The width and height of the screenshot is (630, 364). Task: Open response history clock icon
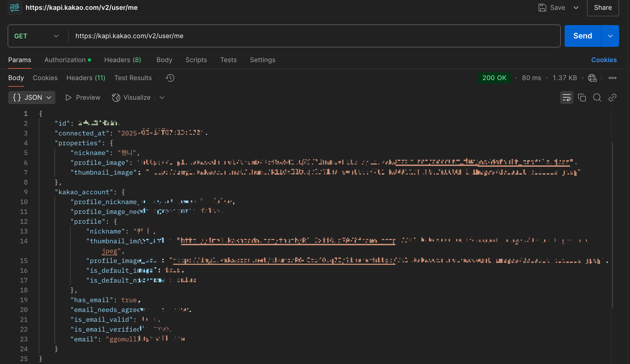pyautogui.click(x=170, y=78)
